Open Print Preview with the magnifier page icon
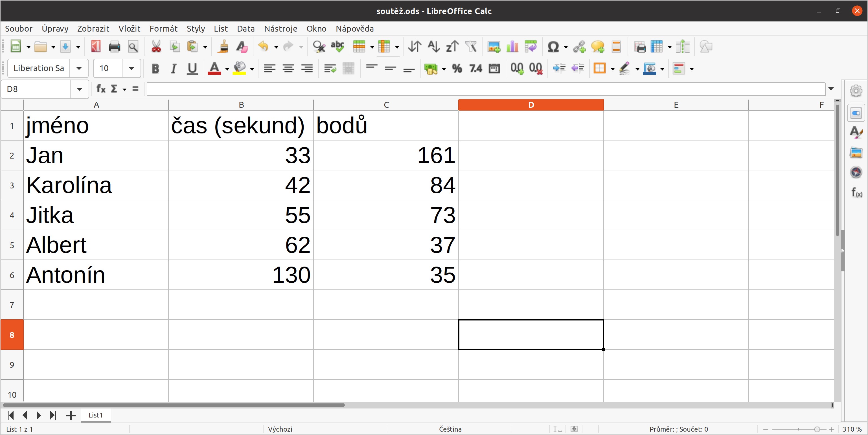Screen dimensions: 868x435 133,47
